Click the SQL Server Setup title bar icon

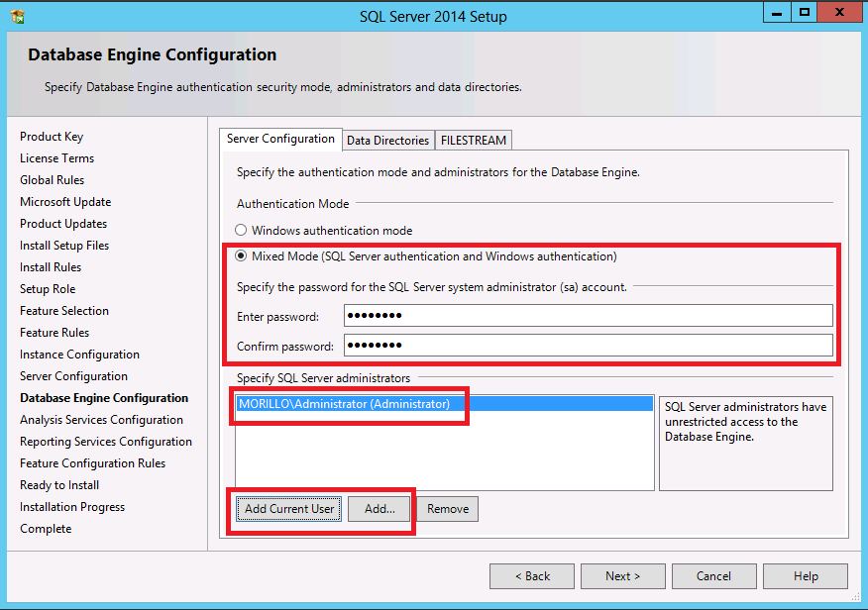pyautogui.click(x=18, y=17)
